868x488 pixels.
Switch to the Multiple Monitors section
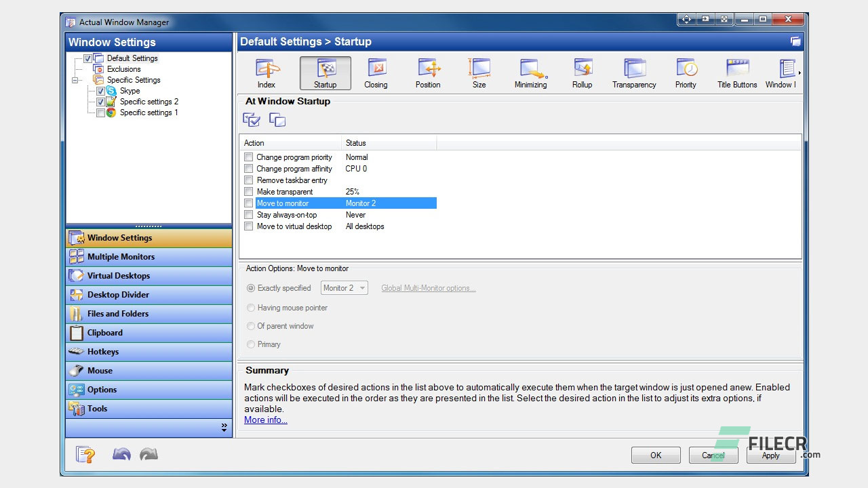pos(149,257)
